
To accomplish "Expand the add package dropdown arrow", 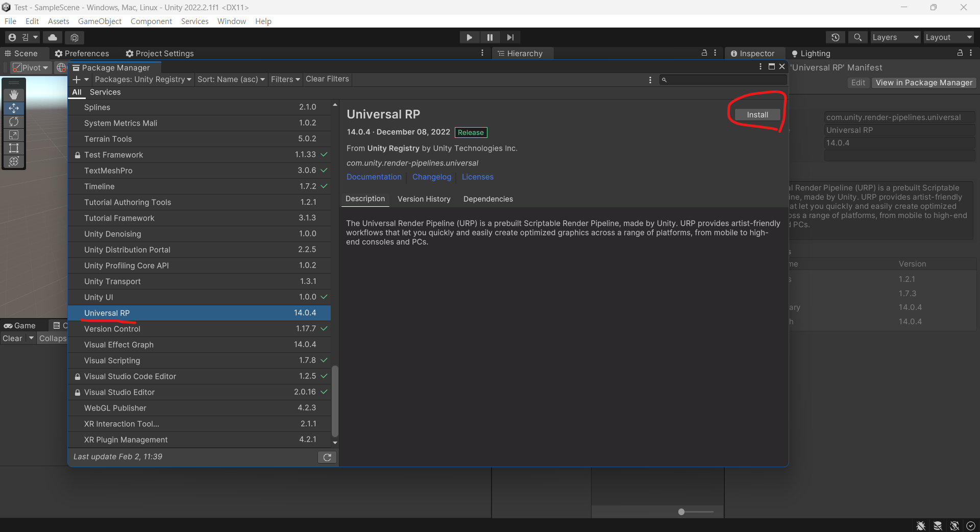I will (86, 80).
